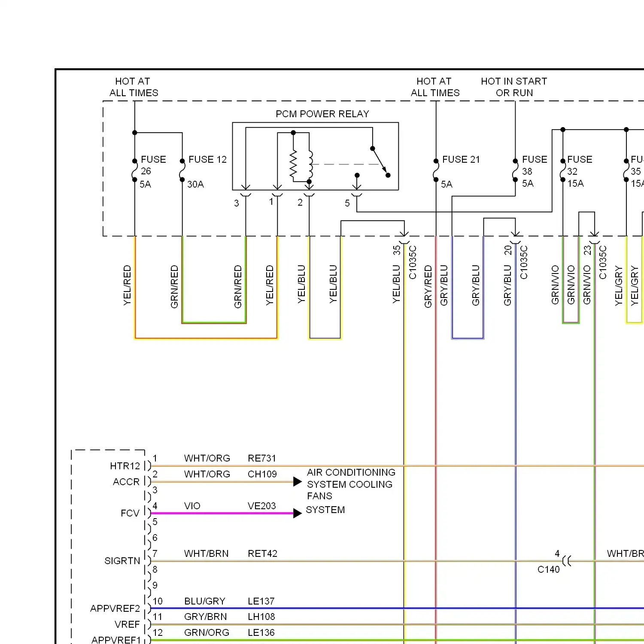Click the APPVREF1 pin label
This screenshot has height=644, width=644.
(x=116, y=640)
